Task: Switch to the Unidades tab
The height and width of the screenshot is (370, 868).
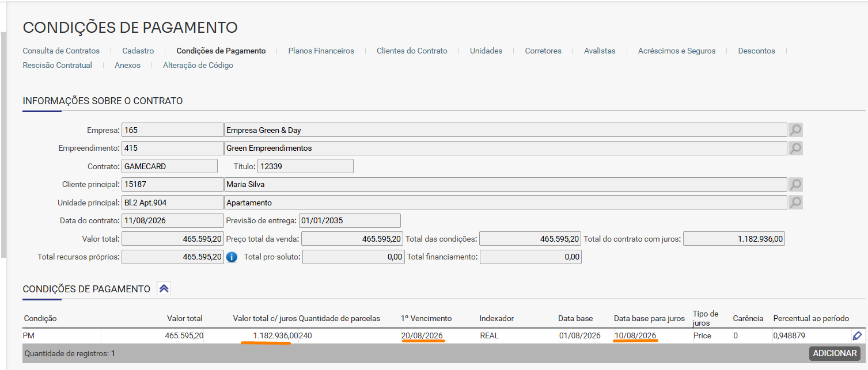Action: (x=486, y=51)
